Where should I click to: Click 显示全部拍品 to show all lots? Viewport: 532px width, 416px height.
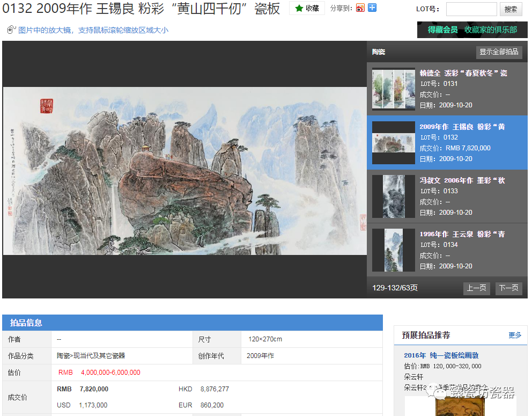(498, 52)
